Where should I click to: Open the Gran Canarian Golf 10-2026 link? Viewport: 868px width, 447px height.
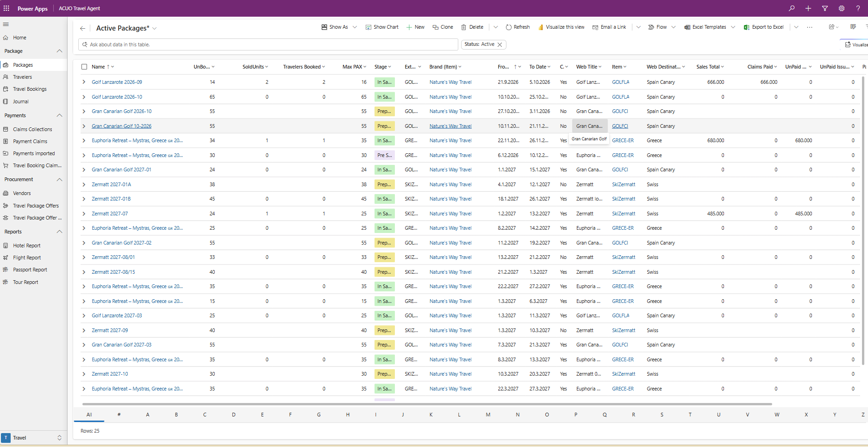point(121,126)
